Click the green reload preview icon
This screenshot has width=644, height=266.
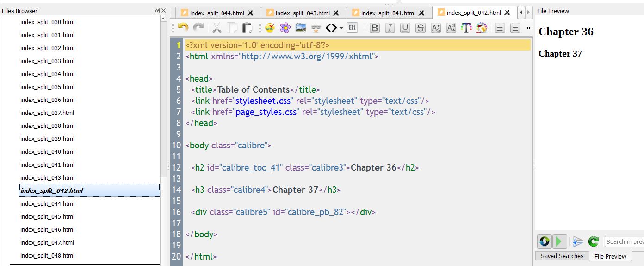click(x=594, y=241)
